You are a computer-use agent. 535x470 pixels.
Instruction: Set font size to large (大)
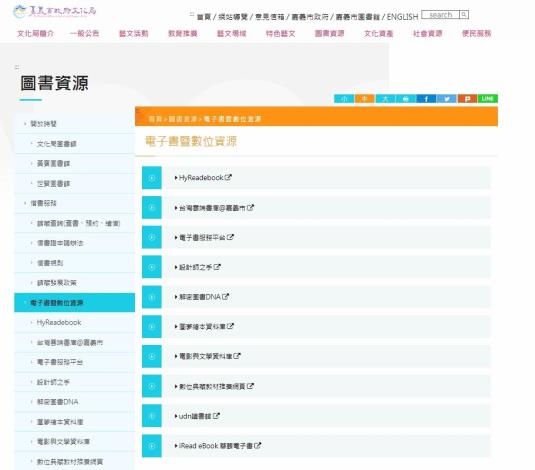385,99
